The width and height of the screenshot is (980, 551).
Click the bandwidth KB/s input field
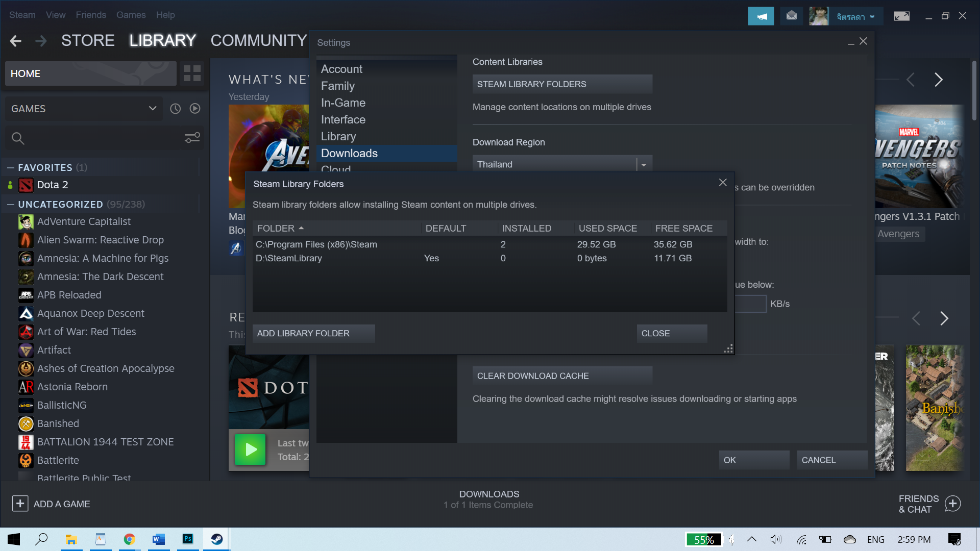(750, 304)
